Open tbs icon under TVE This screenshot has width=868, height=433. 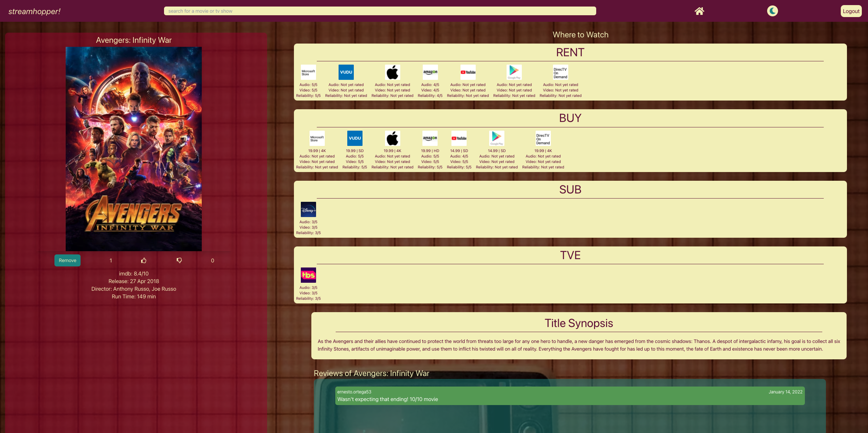(x=308, y=275)
